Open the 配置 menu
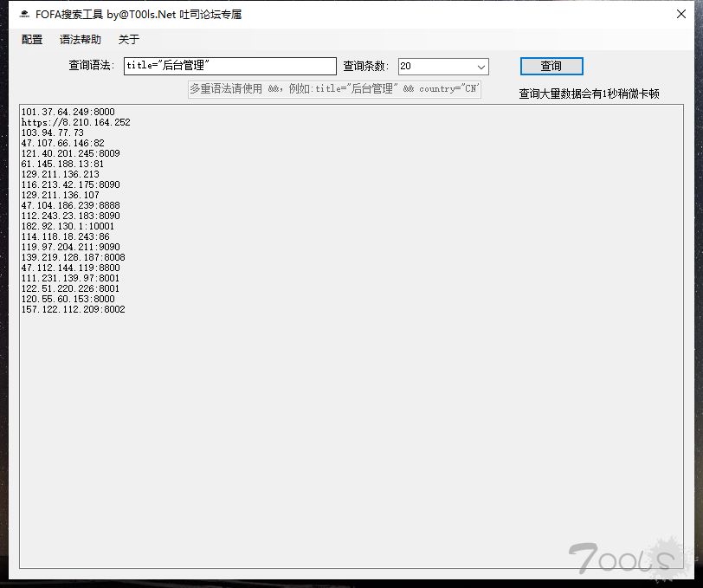This screenshot has width=703, height=588. point(32,40)
